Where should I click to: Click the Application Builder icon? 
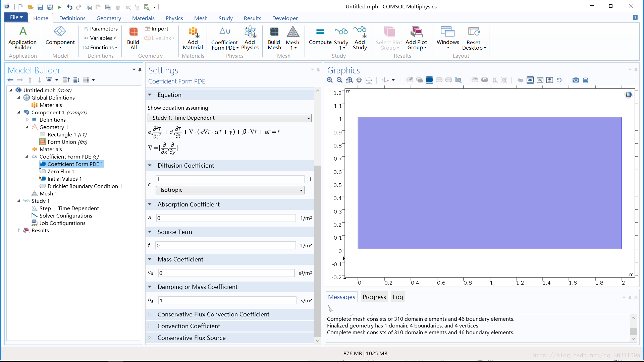pyautogui.click(x=22, y=32)
